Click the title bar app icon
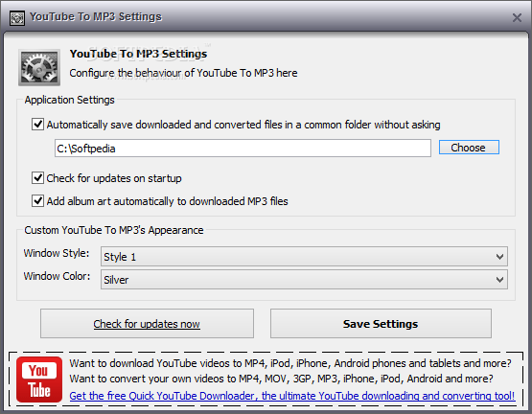This screenshot has width=532, height=414. click(17, 17)
